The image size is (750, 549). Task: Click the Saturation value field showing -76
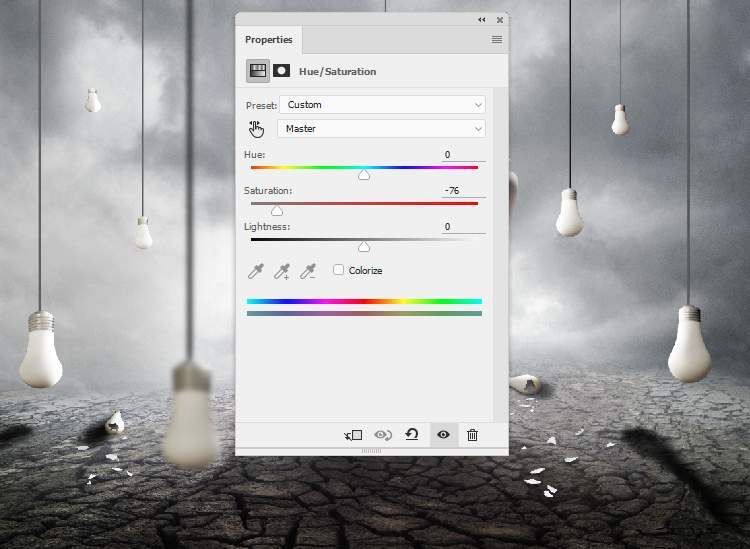click(463, 190)
